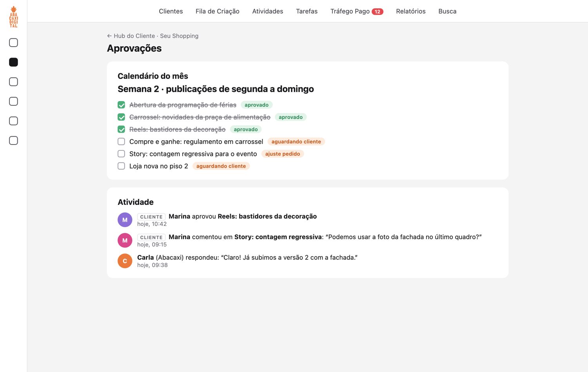Check Compre e ganhe regulamento item

point(122,141)
